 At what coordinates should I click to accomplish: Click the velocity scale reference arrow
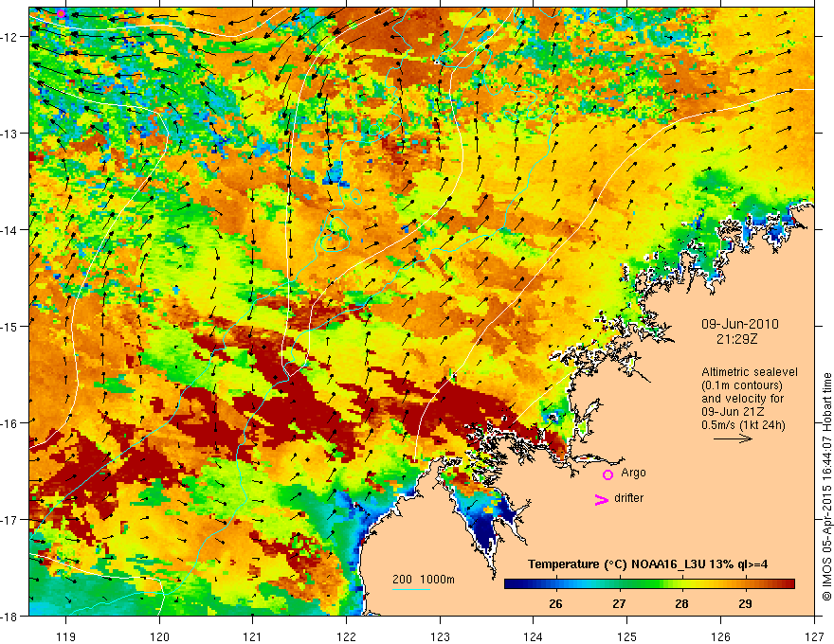pos(733,438)
